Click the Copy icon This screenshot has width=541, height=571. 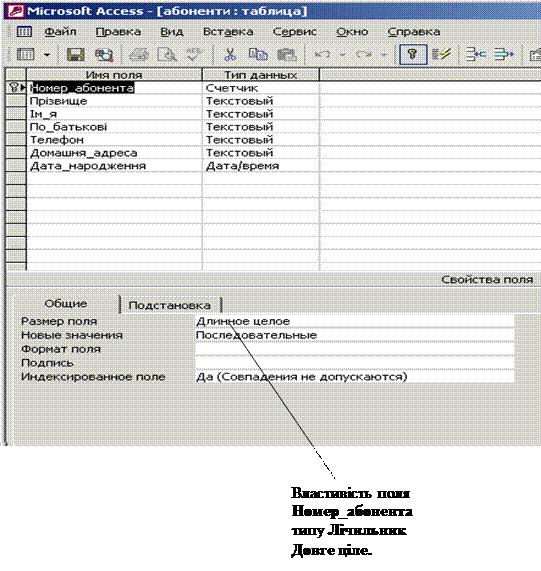[x=258, y=55]
